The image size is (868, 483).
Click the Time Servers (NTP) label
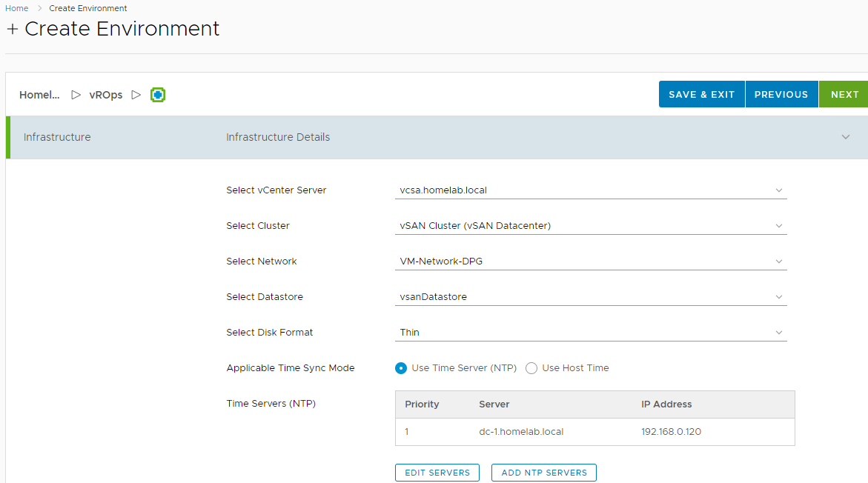click(271, 403)
